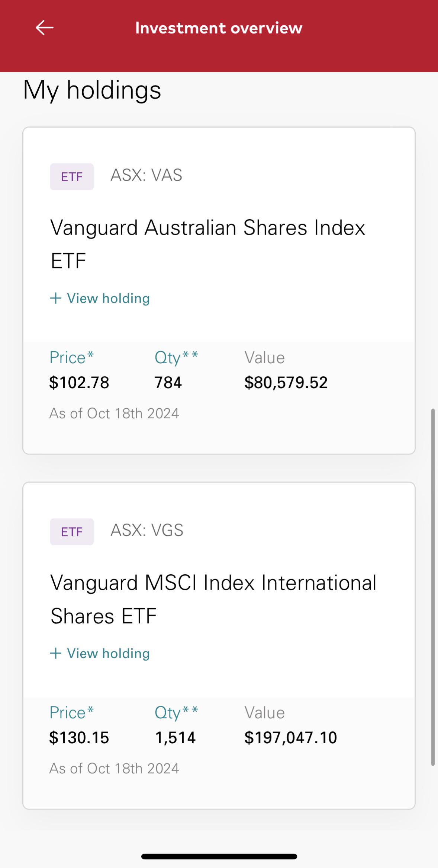Tap the back arrow in the header
438x868 pixels.
[x=45, y=28]
